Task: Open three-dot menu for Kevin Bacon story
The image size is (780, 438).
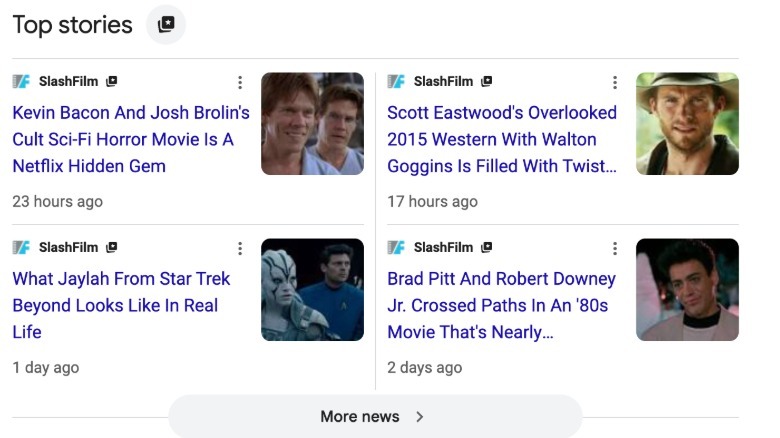Action: [x=240, y=83]
